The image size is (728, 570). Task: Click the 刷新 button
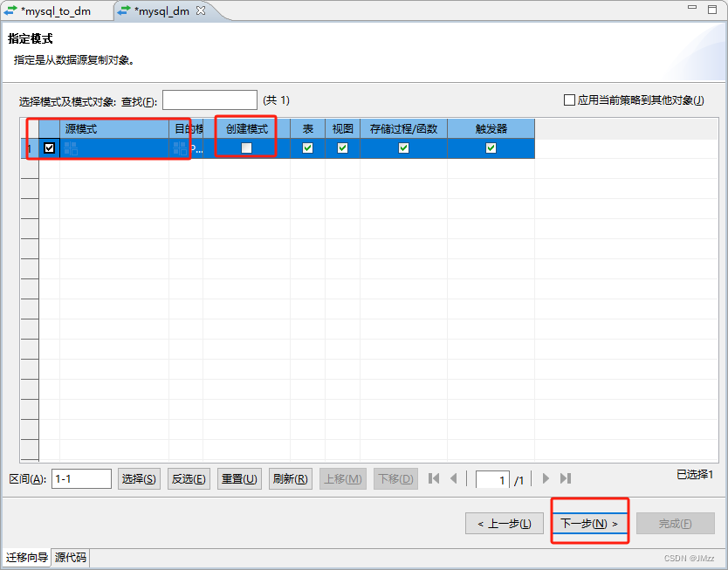(x=290, y=478)
